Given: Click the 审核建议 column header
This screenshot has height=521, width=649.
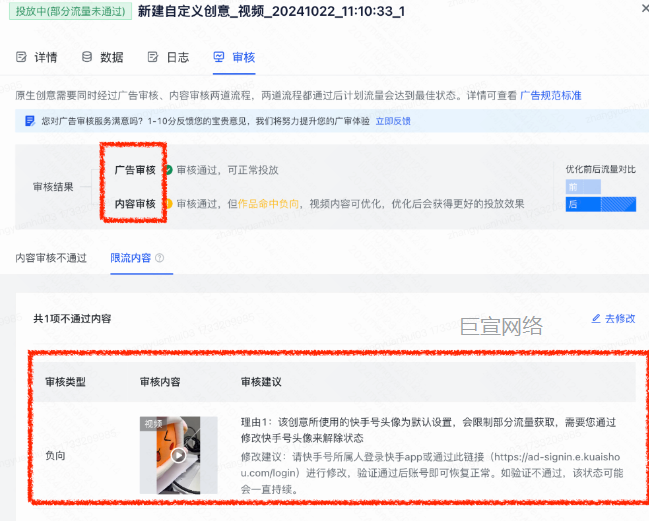Looking at the screenshot, I should 261,382.
